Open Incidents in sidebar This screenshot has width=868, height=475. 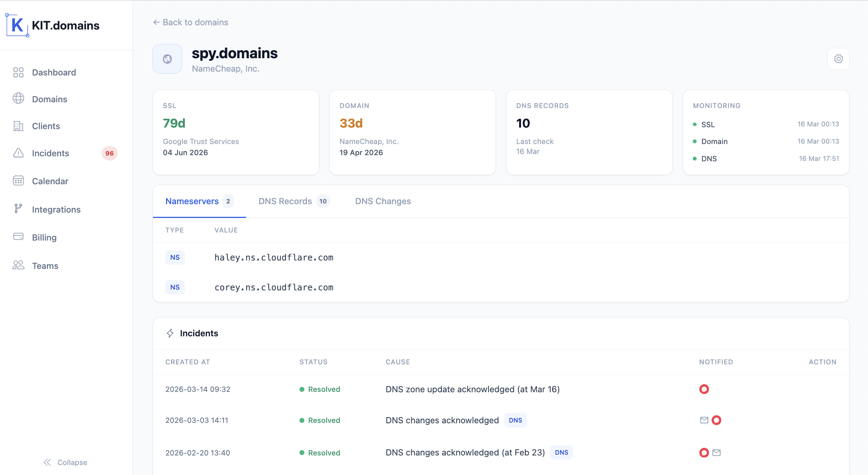(51, 153)
